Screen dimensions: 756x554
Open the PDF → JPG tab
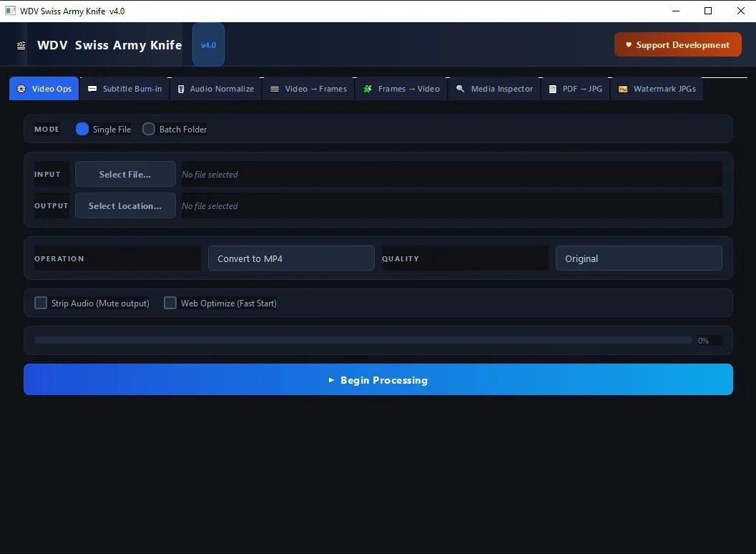(575, 89)
